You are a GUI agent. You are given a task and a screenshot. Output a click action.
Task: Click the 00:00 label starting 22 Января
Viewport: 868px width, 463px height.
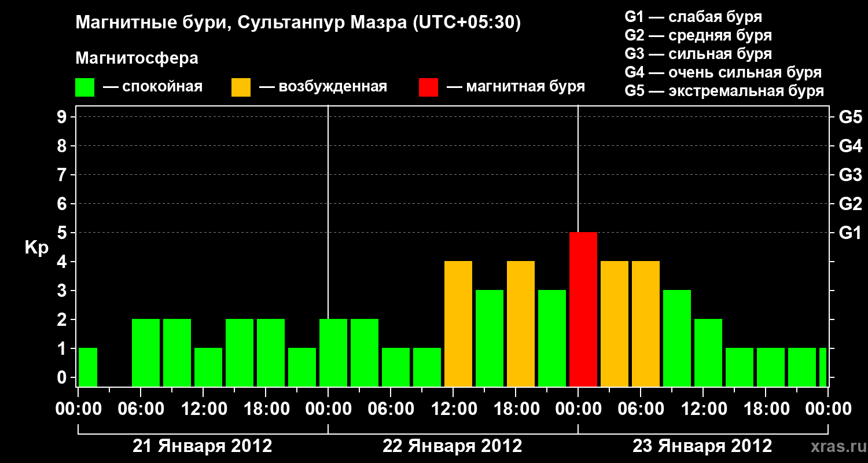coord(328,409)
